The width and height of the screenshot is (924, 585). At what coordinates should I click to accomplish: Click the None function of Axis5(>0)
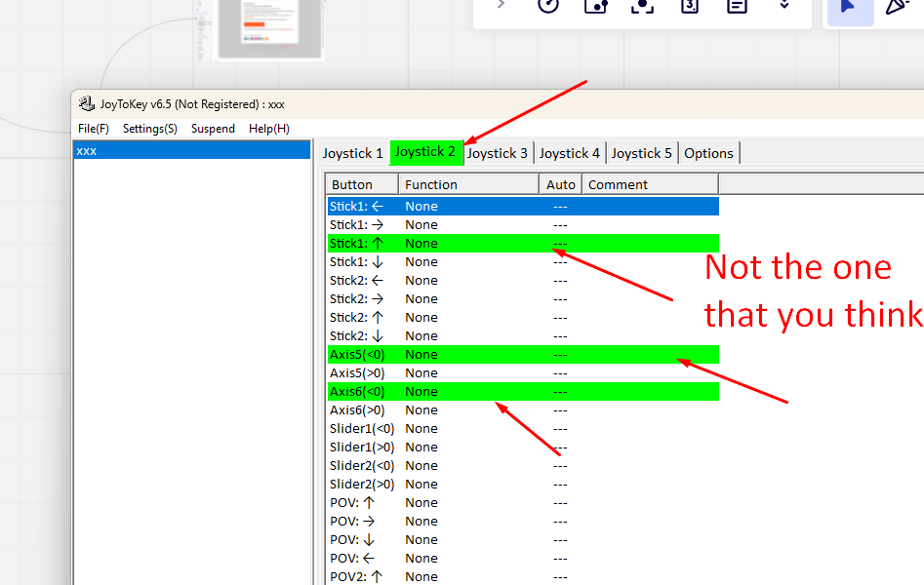pyautogui.click(x=422, y=372)
